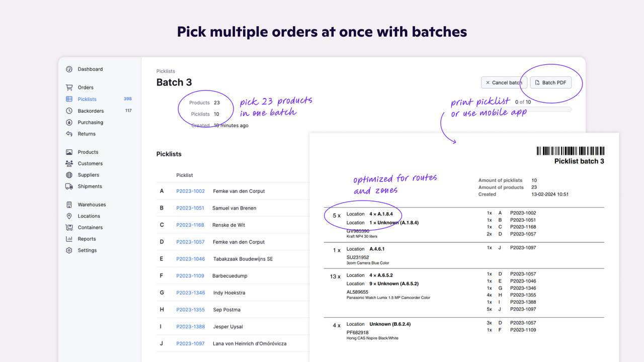Select the Returns arrow icon
The image size is (644, 362).
tap(68, 134)
